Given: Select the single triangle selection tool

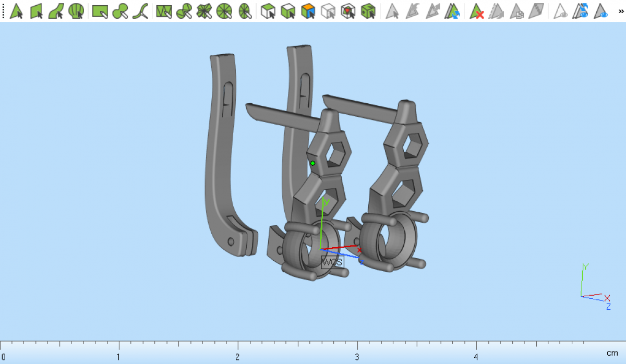Looking at the screenshot, I should [16, 11].
